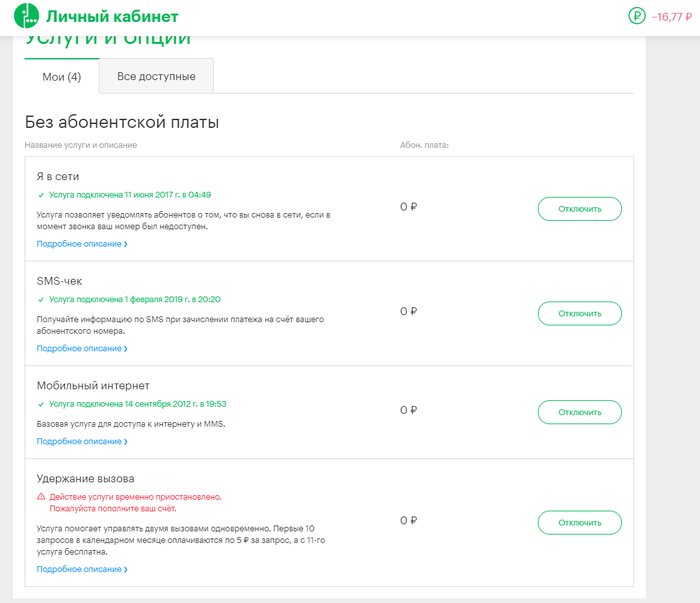Click the −16,77 ₽ balance amount

670,17
